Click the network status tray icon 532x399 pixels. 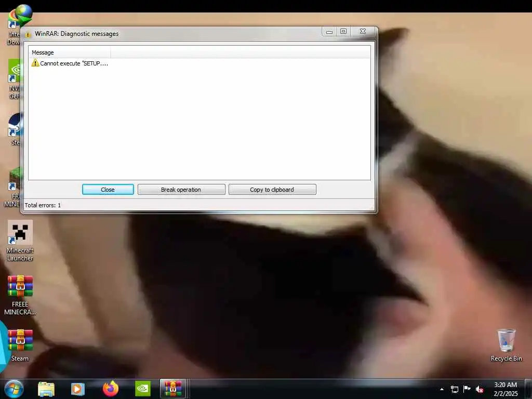[454, 389]
